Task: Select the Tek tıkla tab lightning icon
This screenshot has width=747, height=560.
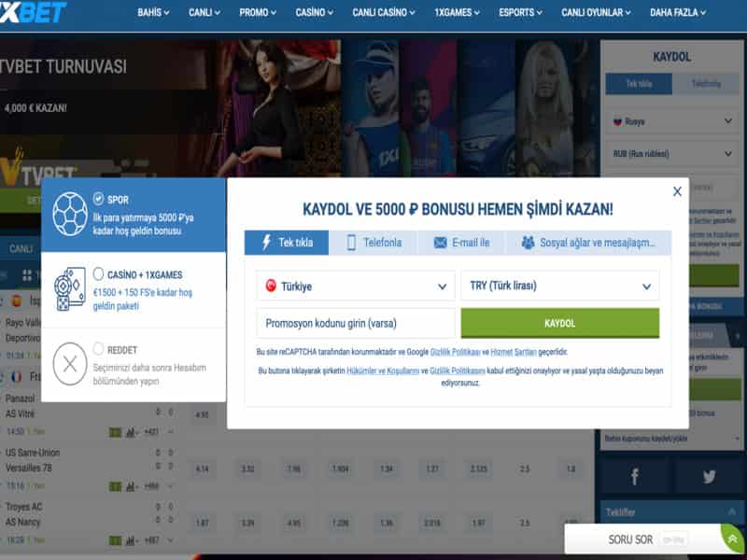Action: [264, 241]
